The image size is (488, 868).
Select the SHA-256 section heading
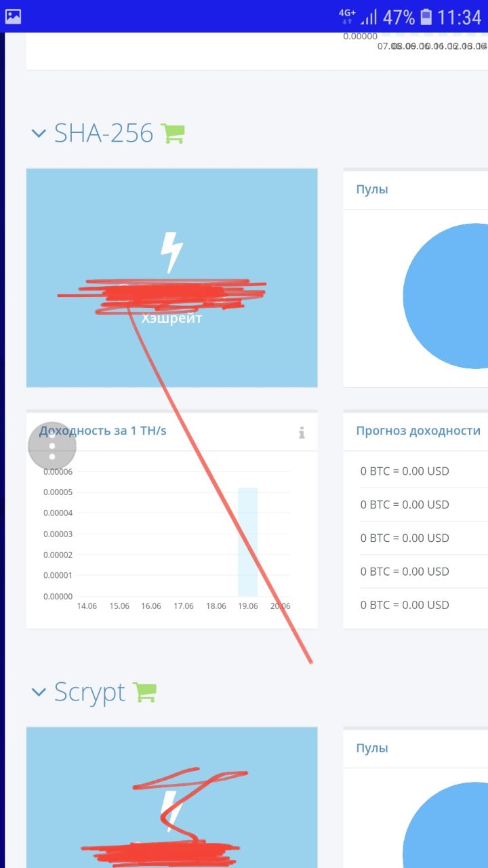[104, 133]
